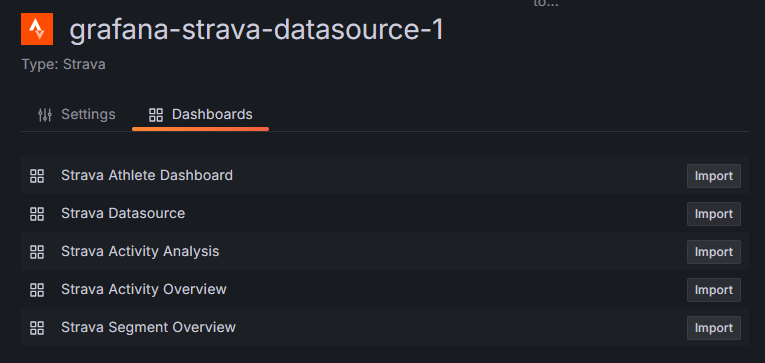Click grid icon beside Strava Segment Overview
765x363 pixels.
coord(37,328)
